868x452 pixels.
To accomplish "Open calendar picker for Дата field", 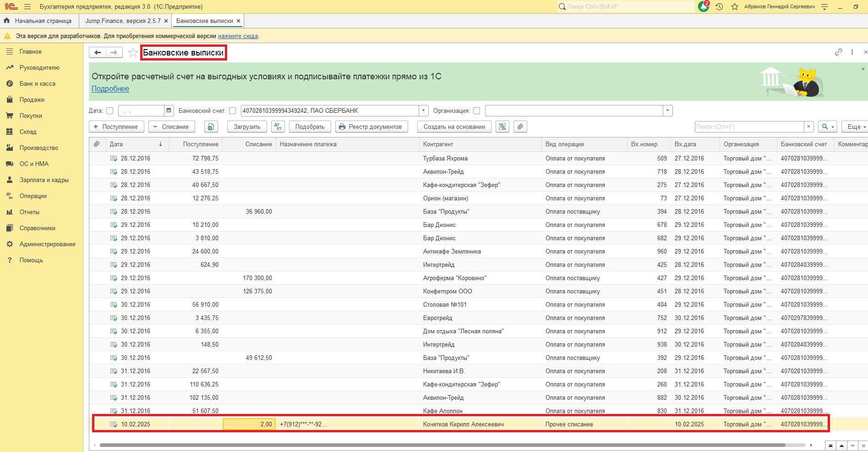I will click(x=169, y=110).
